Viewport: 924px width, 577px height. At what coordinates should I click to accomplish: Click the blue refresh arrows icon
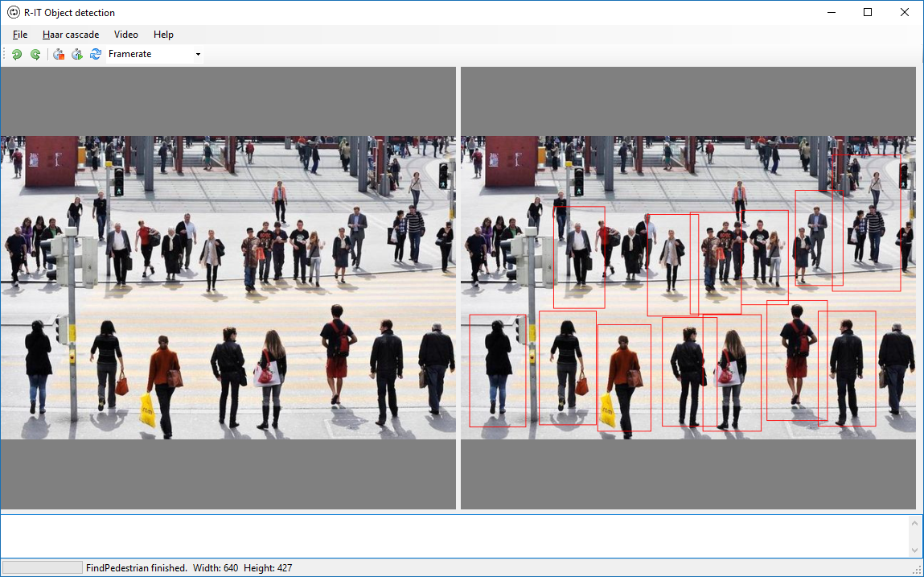pos(96,54)
